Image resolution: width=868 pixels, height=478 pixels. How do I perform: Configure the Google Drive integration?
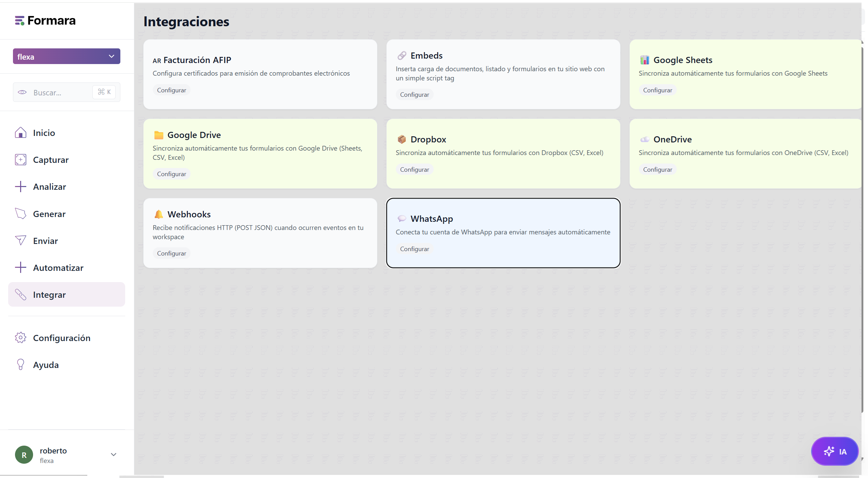(x=171, y=174)
